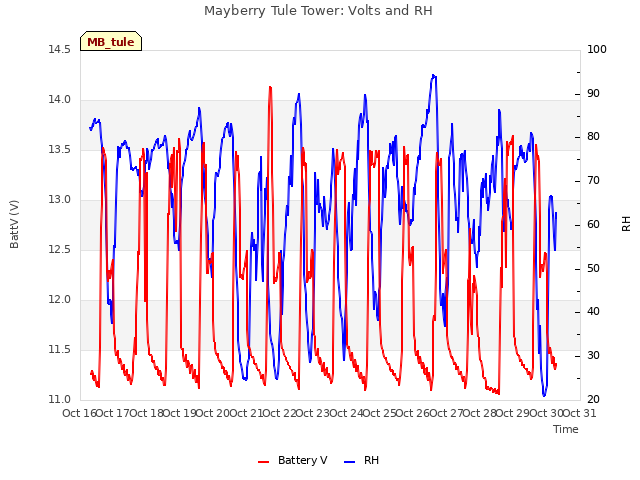Toggle the RH legend entry
The height and width of the screenshot is (480, 640).
(362, 460)
